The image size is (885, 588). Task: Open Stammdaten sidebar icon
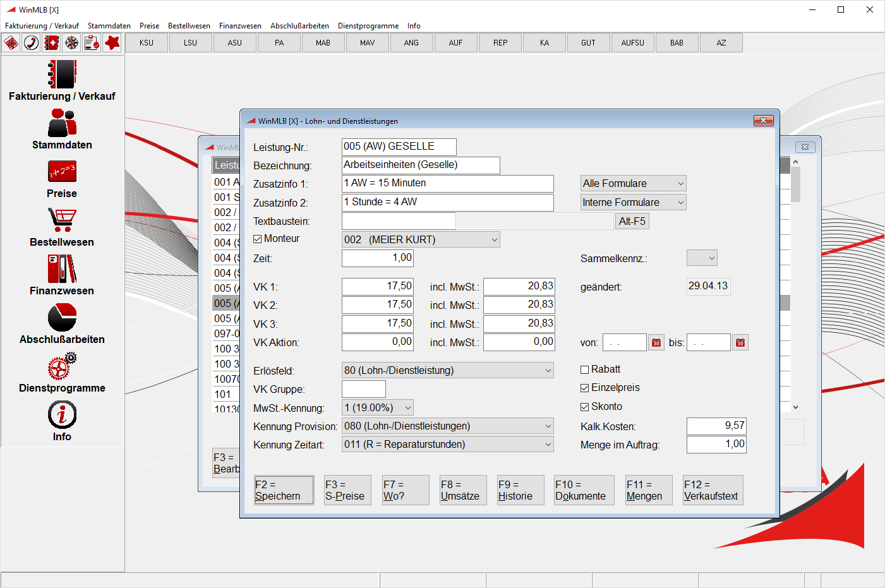(62, 123)
